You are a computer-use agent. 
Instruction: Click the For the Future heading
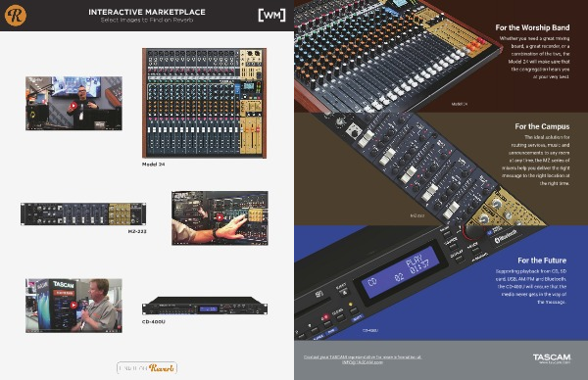(x=542, y=261)
